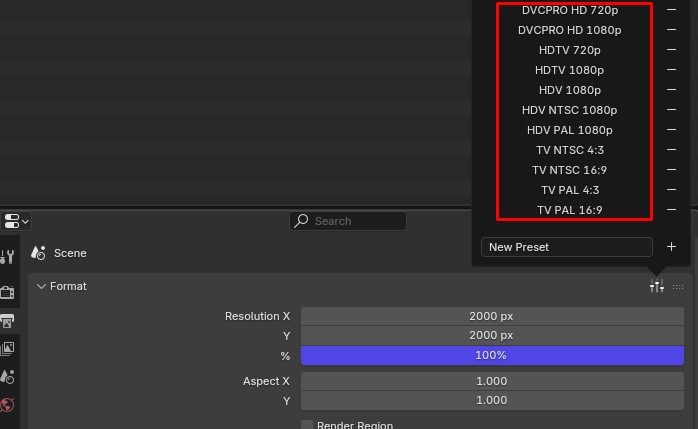698x429 pixels.
Task: Select HDTV 720p preset
Action: [x=569, y=50]
